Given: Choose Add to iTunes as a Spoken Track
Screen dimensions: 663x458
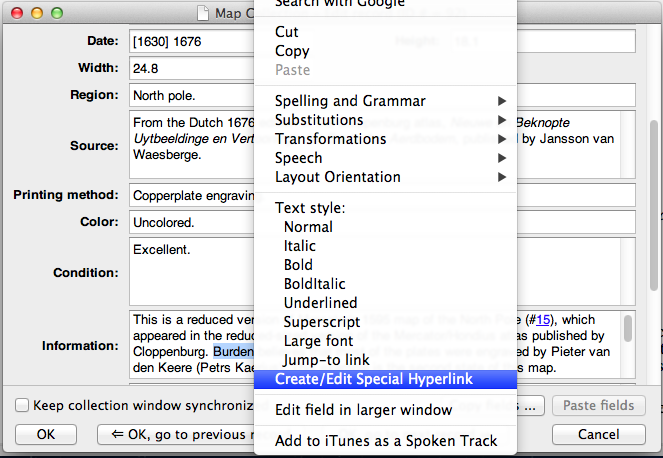Looking at the screenshot, I should [385, 441].
